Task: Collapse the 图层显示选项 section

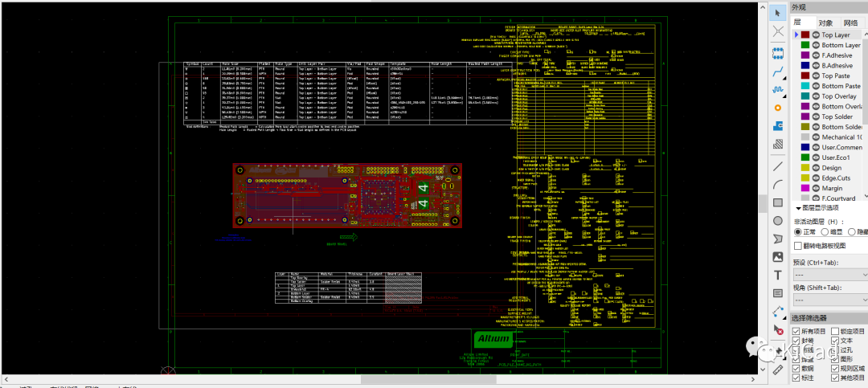Action: pos(798,208)
